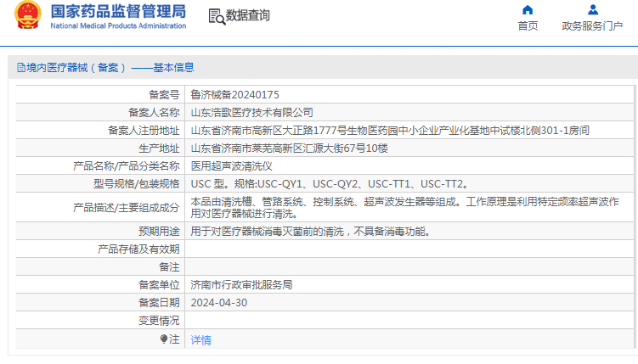
Task: Click the model spec USC 型 cell
Action: 330,184
